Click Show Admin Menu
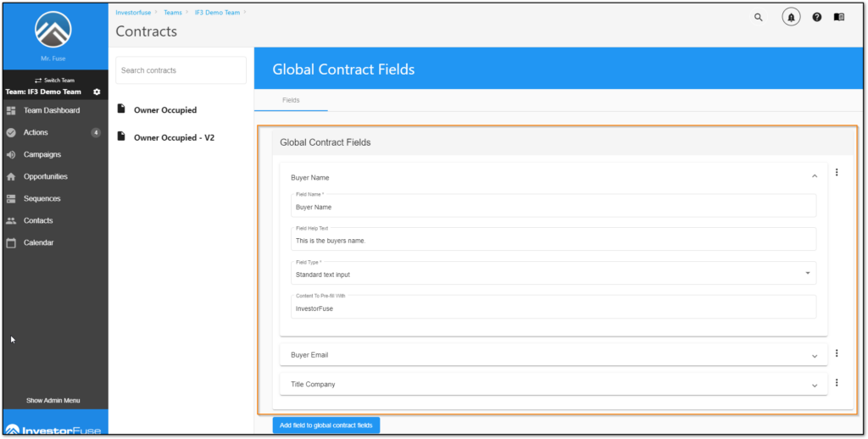The image size is (868, 439). coord(53,400)
